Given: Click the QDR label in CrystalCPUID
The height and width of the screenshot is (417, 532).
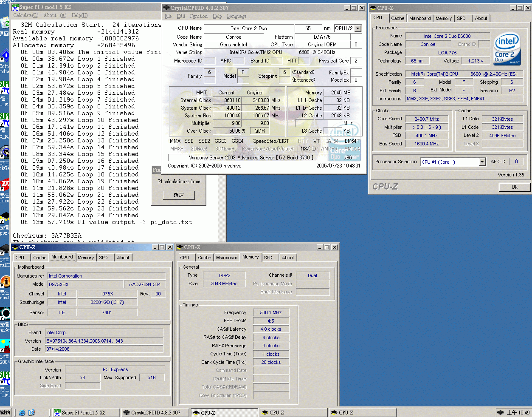Looking at the screenshot, I should click(x=260, y=131).
